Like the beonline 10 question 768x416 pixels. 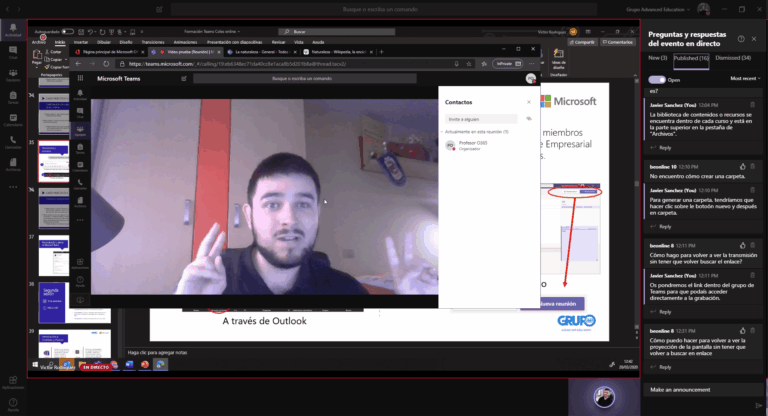pos(743,167)
